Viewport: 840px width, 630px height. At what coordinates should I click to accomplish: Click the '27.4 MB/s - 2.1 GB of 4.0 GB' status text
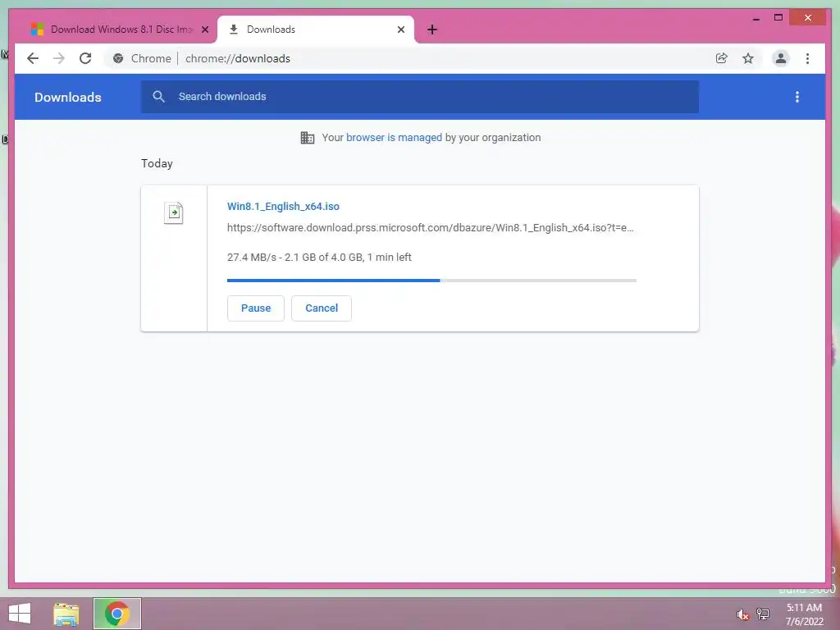click(x=319, y=257)
